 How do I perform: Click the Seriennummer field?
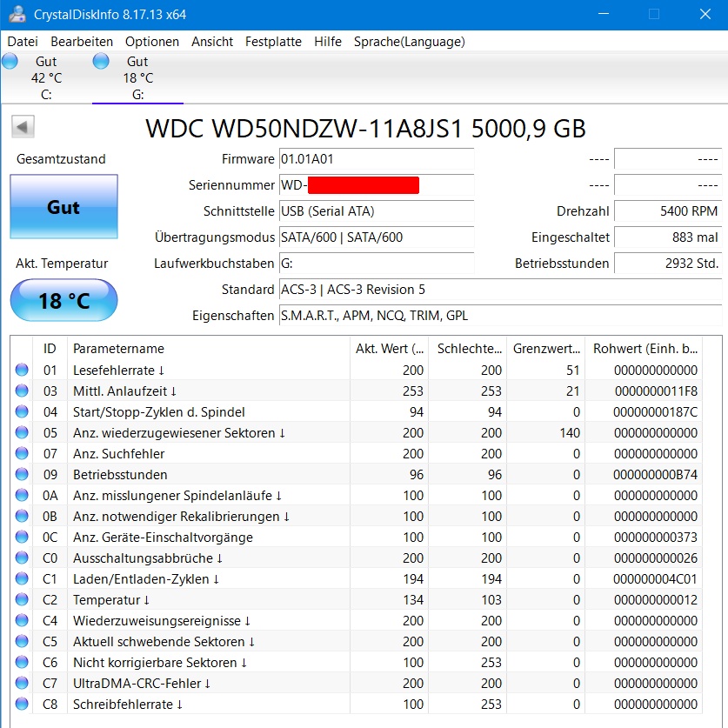click(377, 185)
